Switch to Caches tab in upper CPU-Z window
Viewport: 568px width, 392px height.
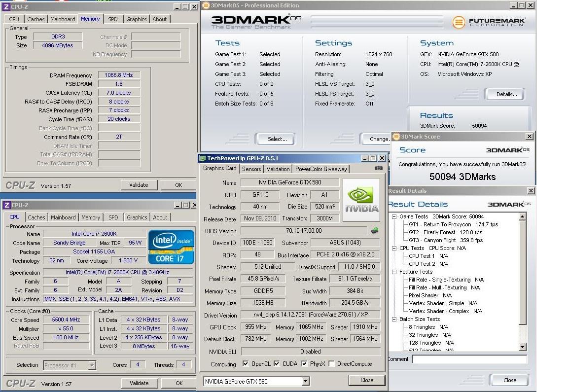pyautogui.click(x=36, y=19)
